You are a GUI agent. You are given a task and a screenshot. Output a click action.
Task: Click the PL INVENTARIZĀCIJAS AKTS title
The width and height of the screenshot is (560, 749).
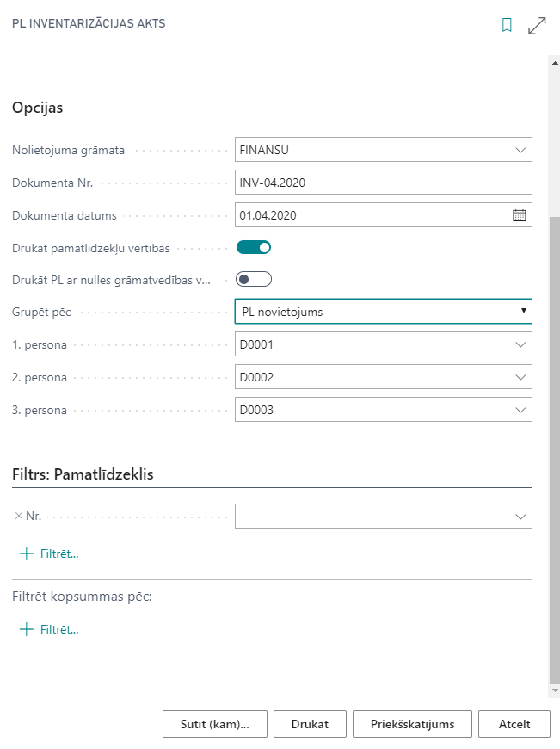(89, 23)
